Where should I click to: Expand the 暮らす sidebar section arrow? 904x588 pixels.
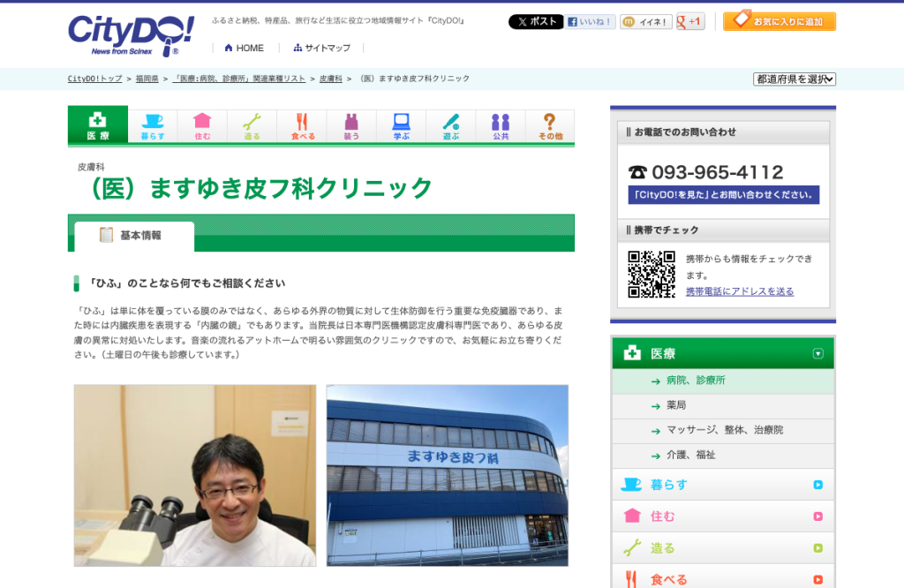(817, 485)
